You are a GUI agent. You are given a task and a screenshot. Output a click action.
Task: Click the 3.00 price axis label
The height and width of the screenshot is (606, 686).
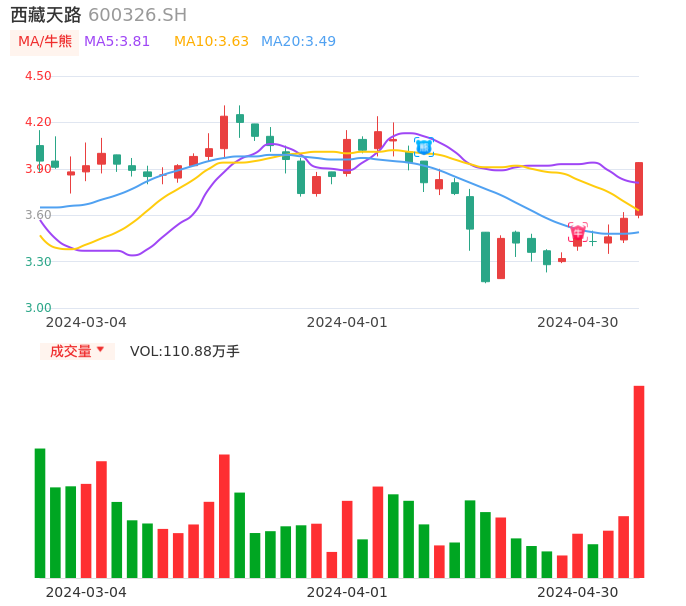tap(38, 308)
